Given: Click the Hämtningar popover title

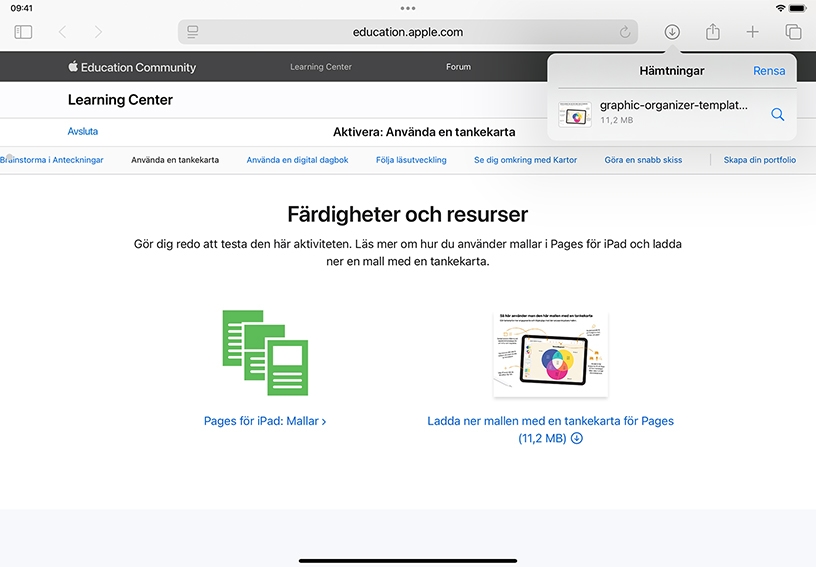Looking at the screenshot, I should pyautogui.click(x=671, y=71).
